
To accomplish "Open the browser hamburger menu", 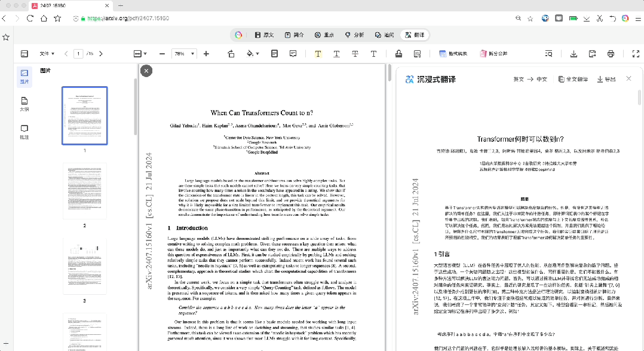I will click(638, 19).
